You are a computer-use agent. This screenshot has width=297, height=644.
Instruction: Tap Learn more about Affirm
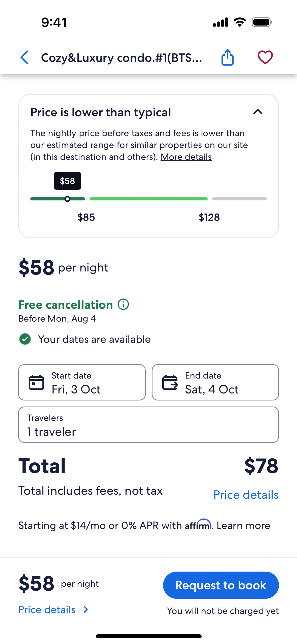pos(243,525)
